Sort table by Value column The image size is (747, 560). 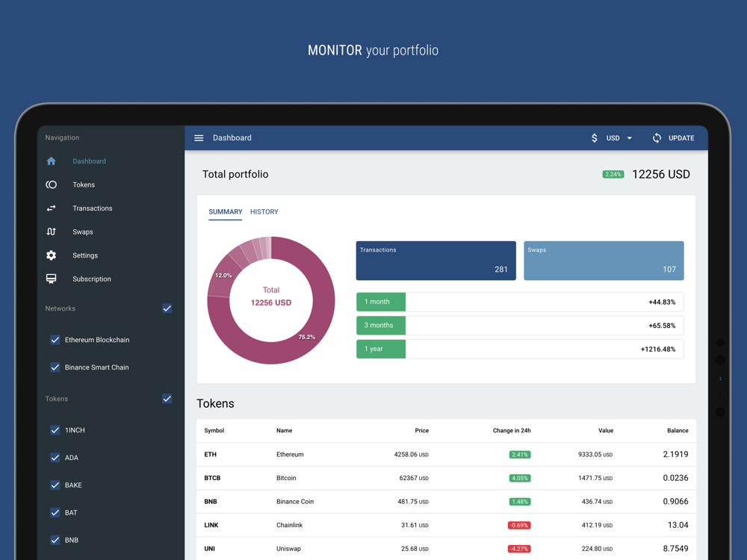(x=606, y=431)
